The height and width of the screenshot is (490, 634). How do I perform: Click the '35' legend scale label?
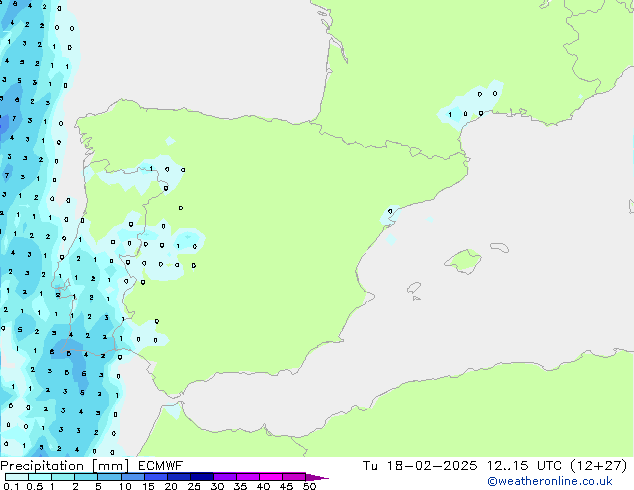click(241, 486)
